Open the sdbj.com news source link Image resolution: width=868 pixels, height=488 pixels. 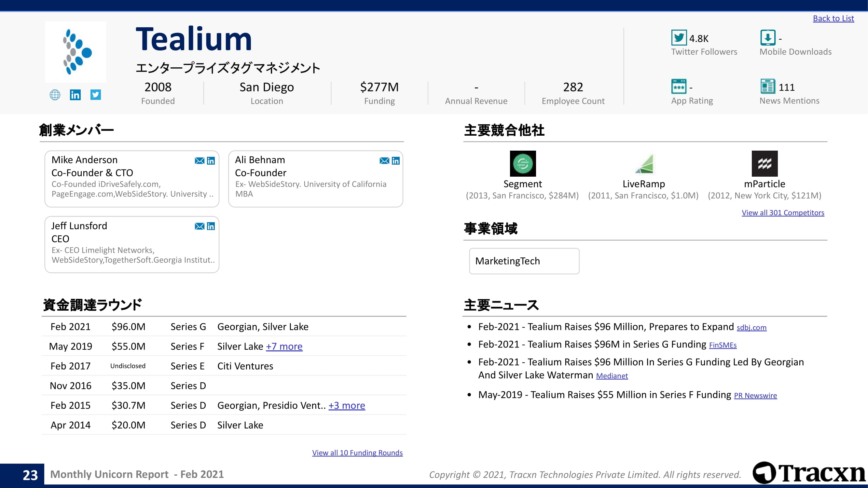[x=751, y=328]
